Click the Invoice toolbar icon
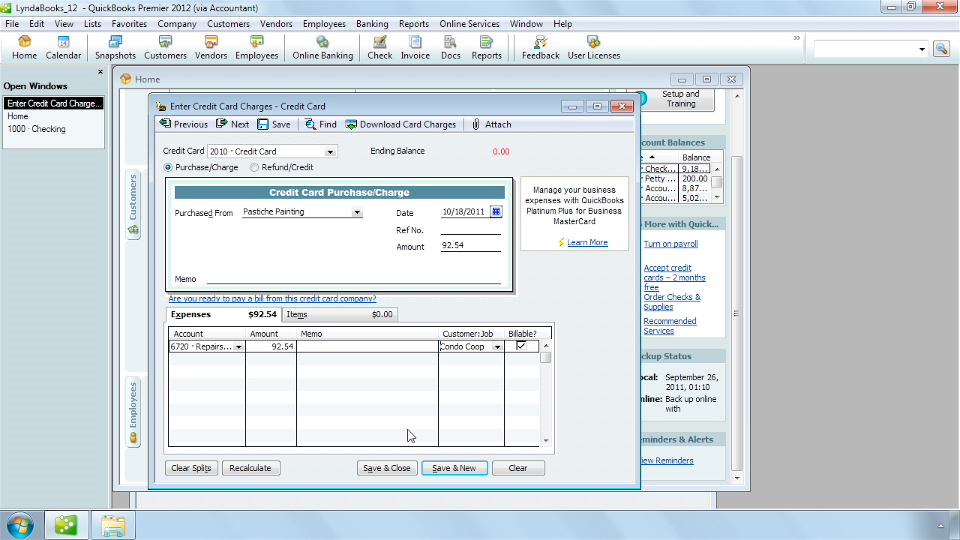This screenshot has width=960, height=540. pyautogui.click(x=415, y=47)
